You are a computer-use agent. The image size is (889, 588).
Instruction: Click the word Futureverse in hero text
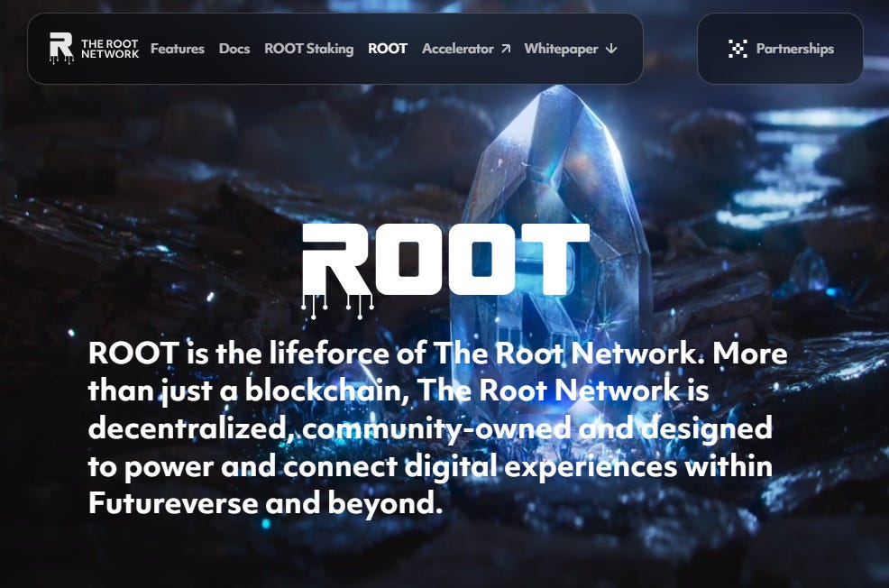(x=173, y=503)
